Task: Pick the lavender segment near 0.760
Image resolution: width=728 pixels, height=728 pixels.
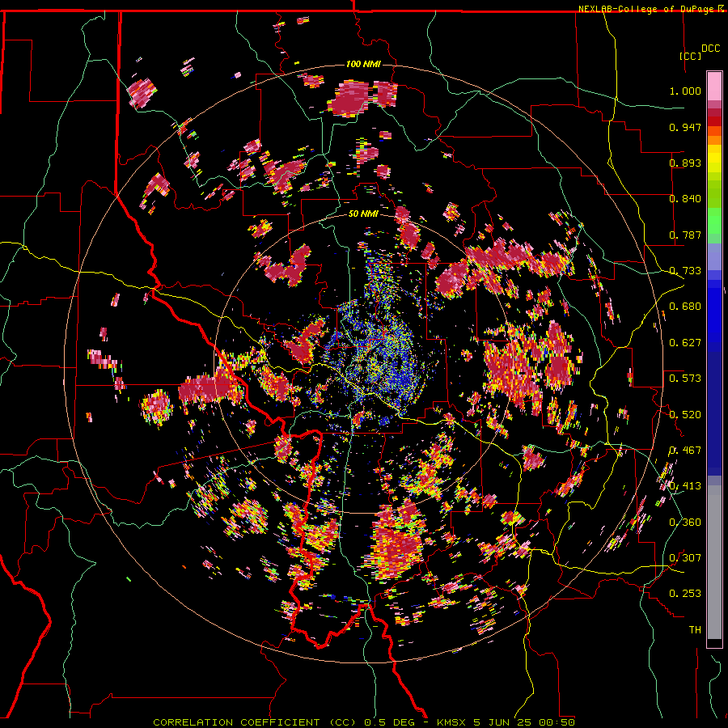Action: pyautogui.click(x=714, y=256)
